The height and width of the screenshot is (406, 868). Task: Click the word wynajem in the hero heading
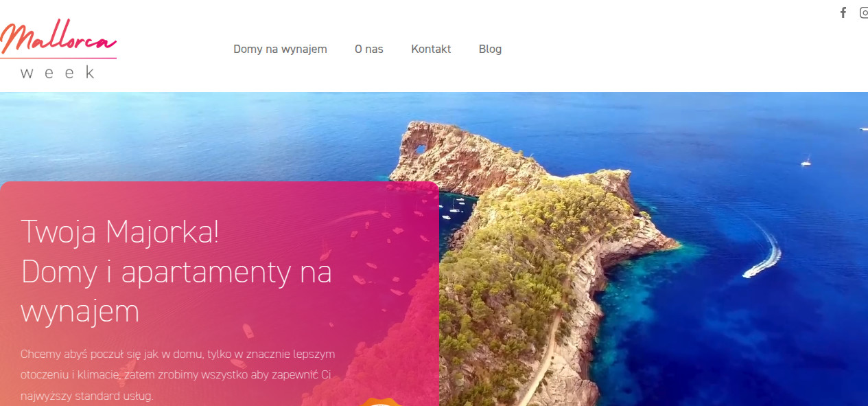[80, 311]
